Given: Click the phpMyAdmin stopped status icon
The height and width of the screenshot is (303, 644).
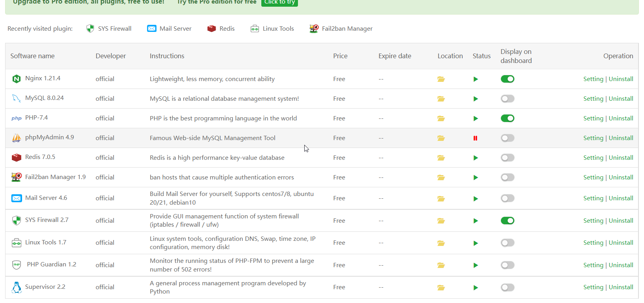Looking at the screenshot, I should (x=475, y=138).
